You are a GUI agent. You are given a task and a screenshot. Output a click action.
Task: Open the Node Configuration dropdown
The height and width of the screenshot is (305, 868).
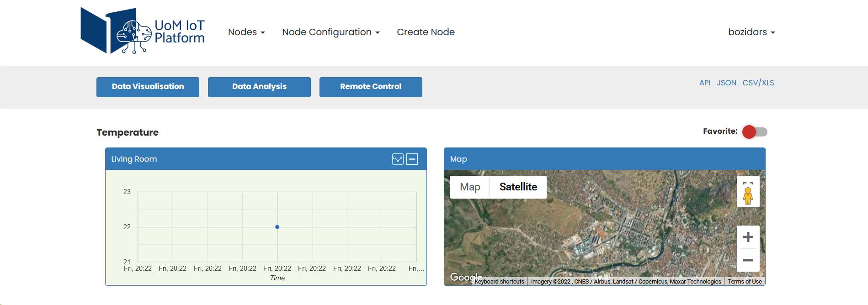point(330,32)
